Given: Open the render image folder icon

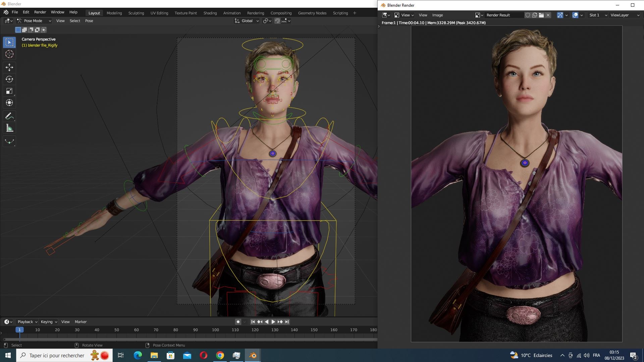Looking at the screenshot, I should [x=541, y=15].
